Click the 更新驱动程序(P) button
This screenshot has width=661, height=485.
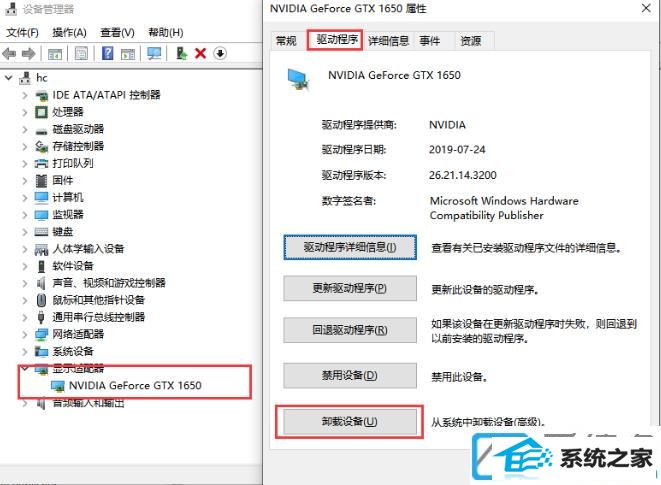pos(350,288)
